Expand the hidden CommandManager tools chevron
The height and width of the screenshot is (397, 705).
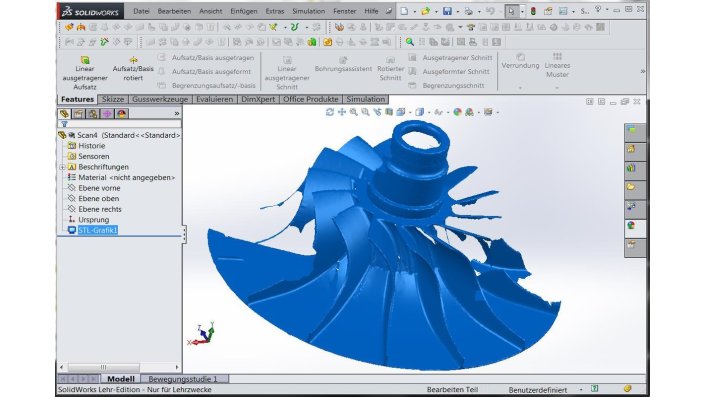click(x=643, y=71)
